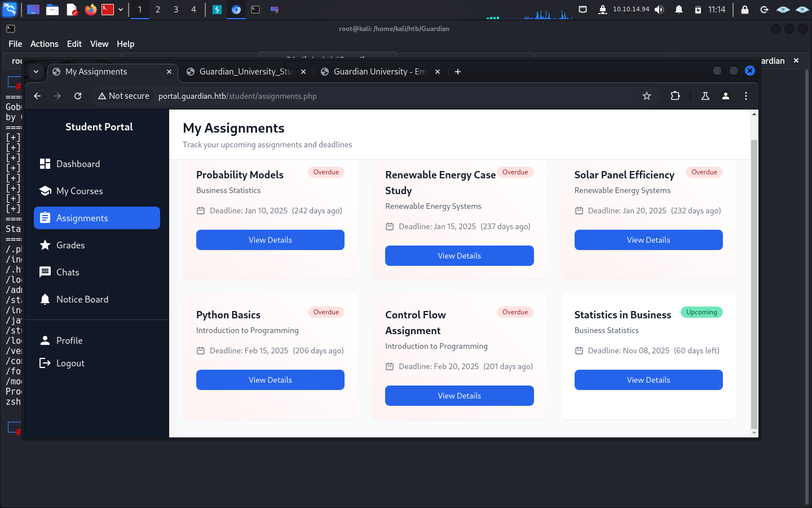The width and height of the screenshot is (812, 508).
Task: Switch to Guardian_University_Stu tab
Action: 246,72
